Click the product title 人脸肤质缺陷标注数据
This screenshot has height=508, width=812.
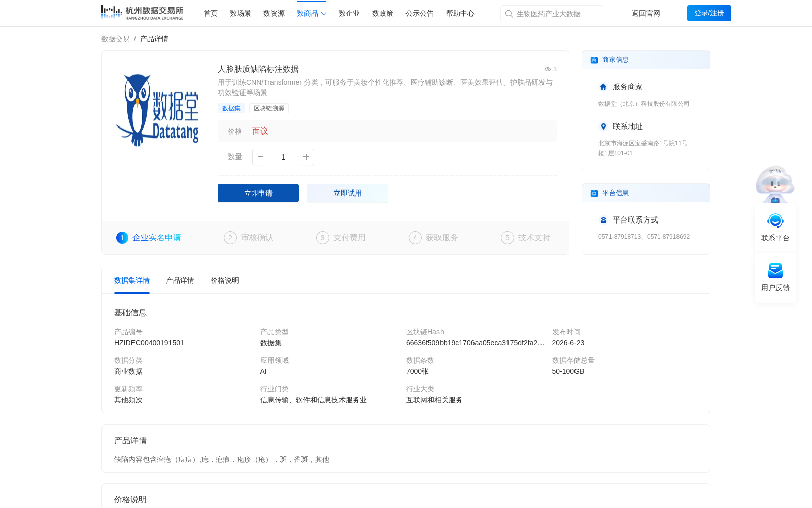pos(258,69)
